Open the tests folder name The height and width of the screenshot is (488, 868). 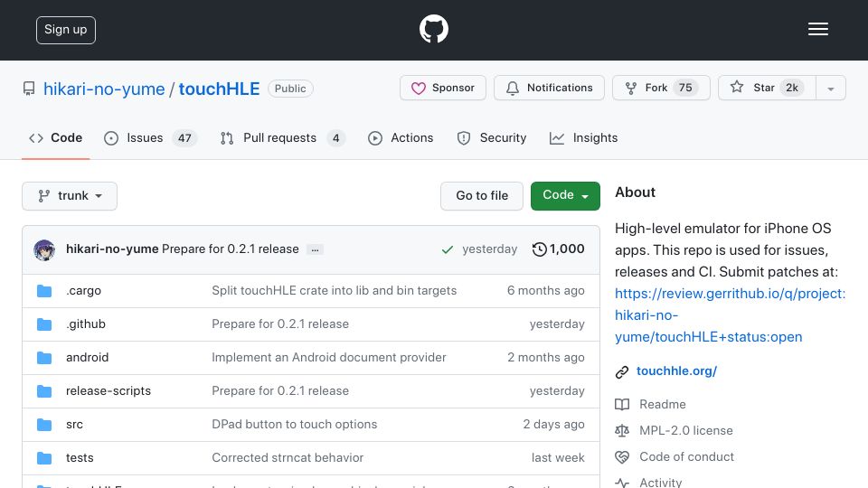[x=80, y=458]
